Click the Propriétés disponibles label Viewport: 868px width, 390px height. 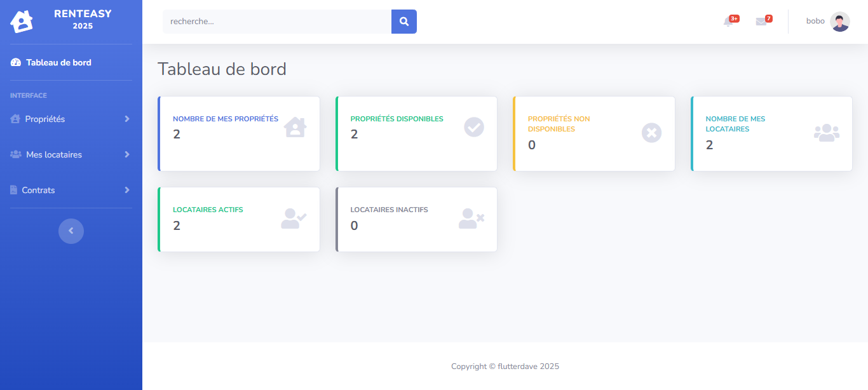click(x=397, y=119)
